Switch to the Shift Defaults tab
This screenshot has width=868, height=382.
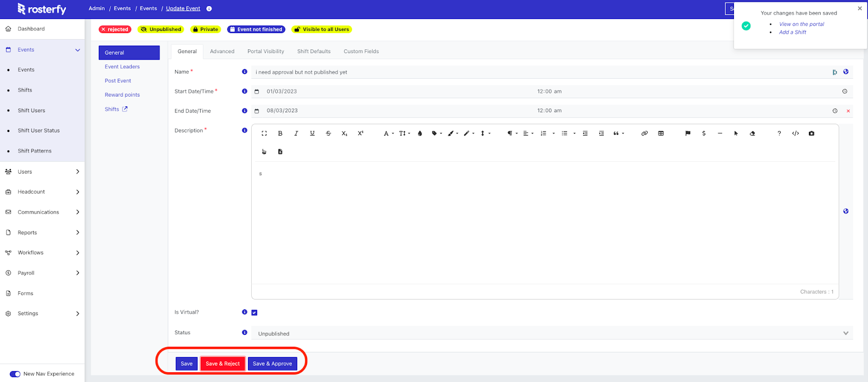314,52
